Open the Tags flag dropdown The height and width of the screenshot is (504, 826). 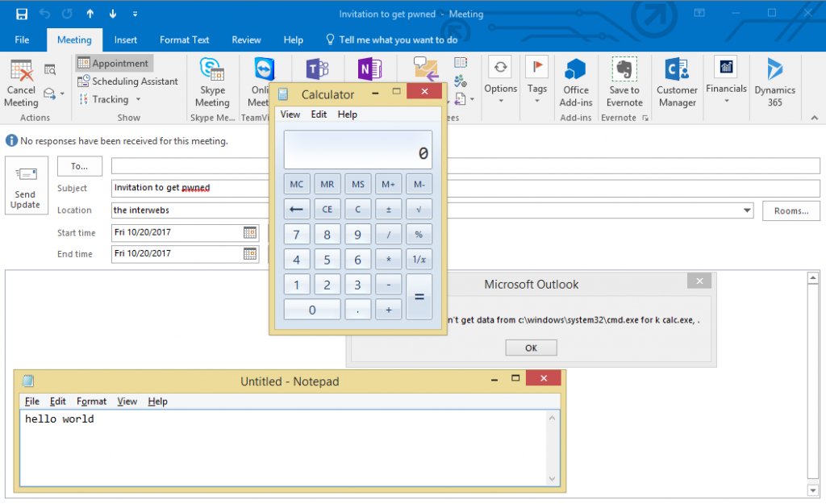coord(536,80)
